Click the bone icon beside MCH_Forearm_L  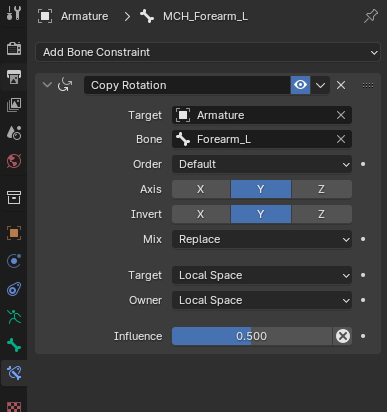coord(147,16)
